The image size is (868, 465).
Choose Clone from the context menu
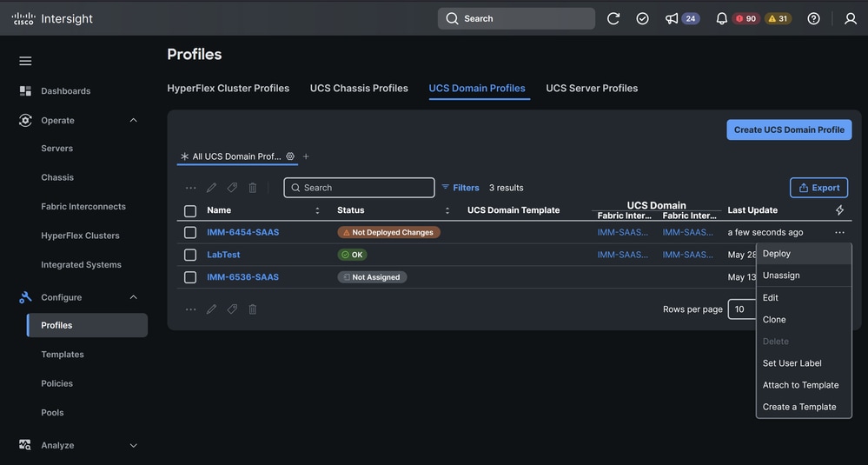click(x=804, y=319)
